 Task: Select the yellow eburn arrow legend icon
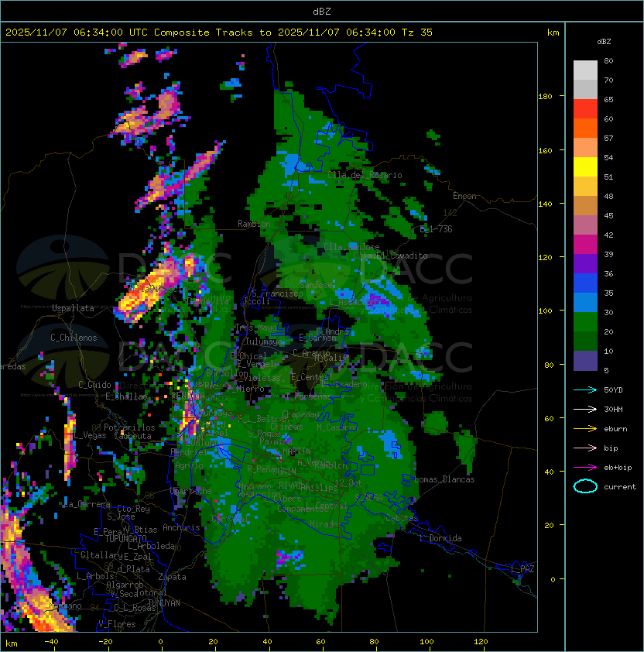click(585, 428)
